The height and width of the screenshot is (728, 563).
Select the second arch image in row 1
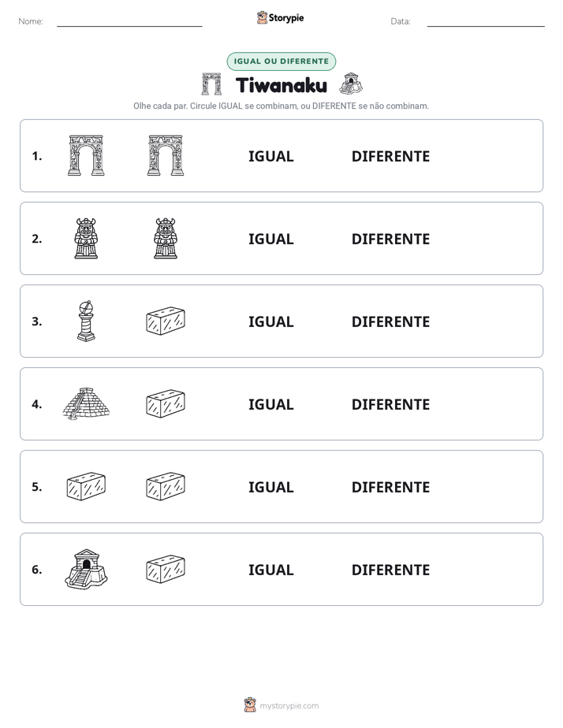coord(166,155)
